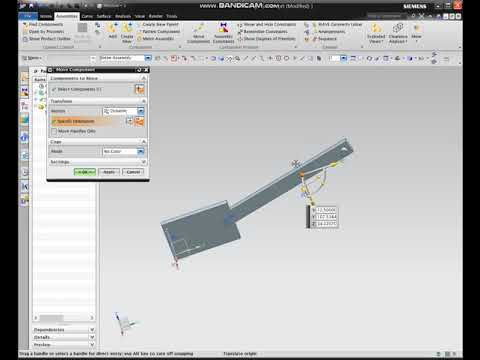Switch to the Tools tab
The width and height of the screenshot is (480, 360).
[x=171, y=16]
